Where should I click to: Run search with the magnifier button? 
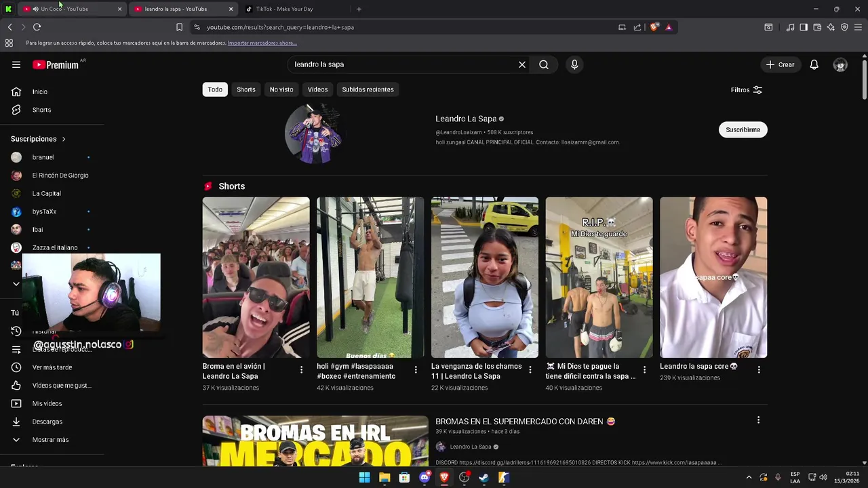544,64
